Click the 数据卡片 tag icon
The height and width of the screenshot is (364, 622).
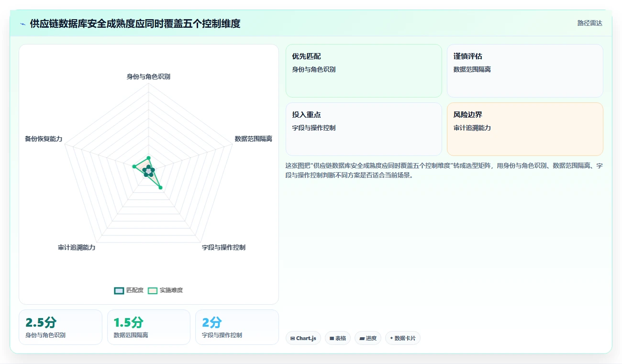tap(391, 338)
